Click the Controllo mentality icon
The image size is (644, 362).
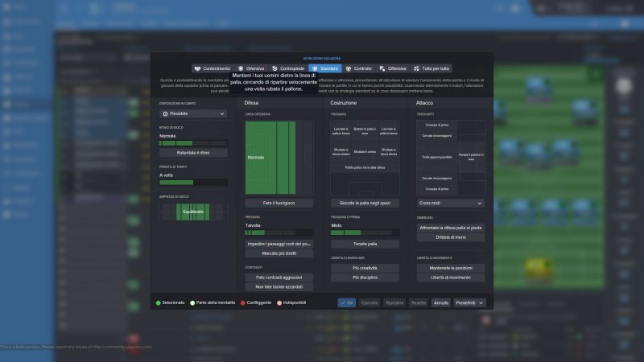[x=349, y=68]
